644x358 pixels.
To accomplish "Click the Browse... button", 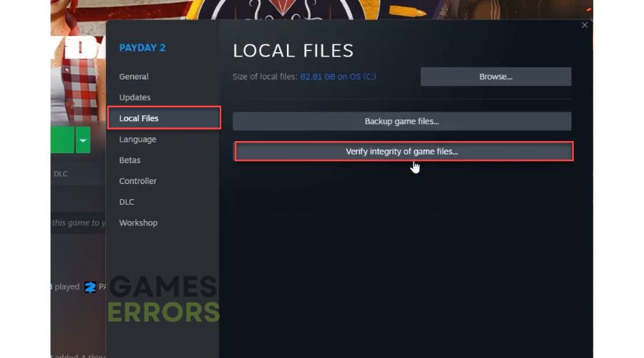I will [496, 77].
